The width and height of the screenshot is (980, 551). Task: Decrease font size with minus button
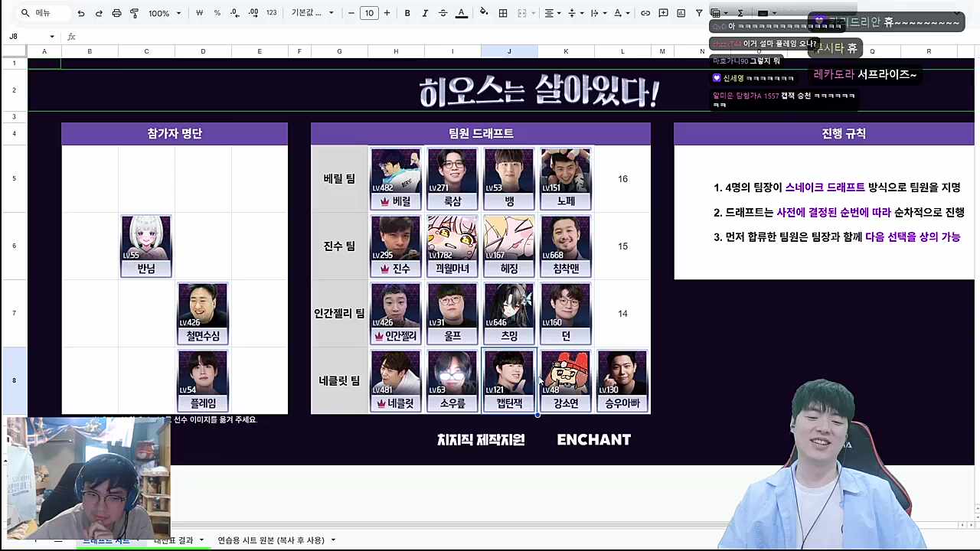click(x=351, y=13)
